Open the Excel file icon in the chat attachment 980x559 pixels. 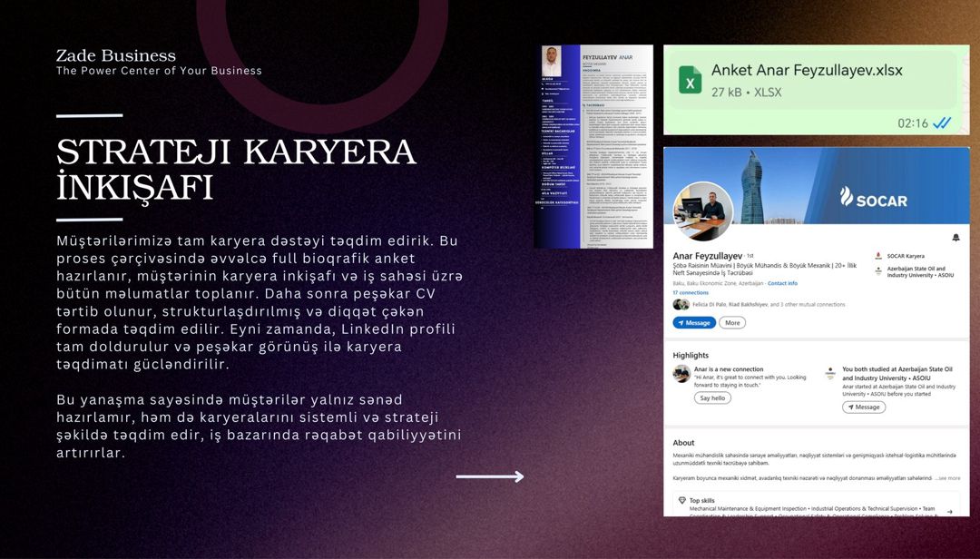(x=691, y=80)
